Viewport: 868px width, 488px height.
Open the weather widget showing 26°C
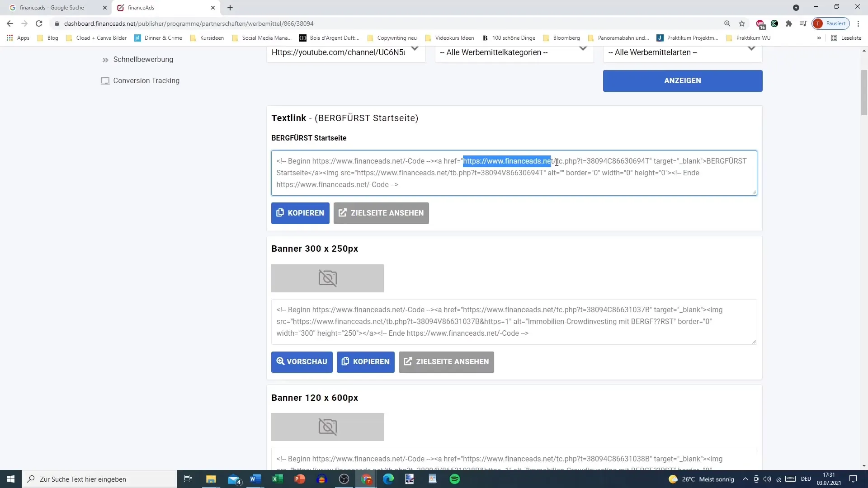click(x=701, y=479)
